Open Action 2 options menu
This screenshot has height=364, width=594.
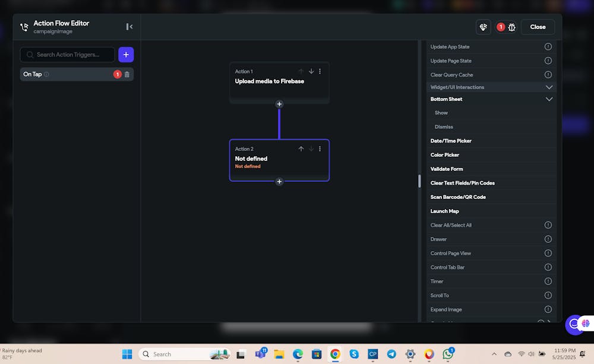(320, 149)
